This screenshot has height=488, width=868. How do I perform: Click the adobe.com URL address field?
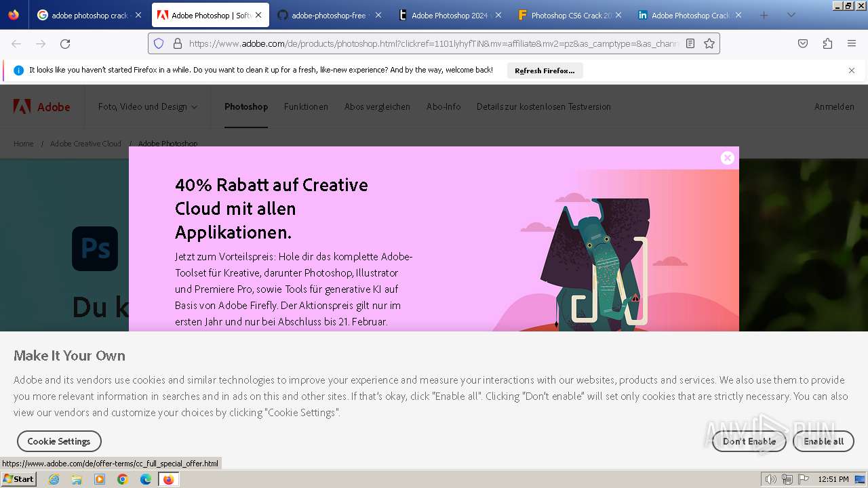(x=433, y=43)
